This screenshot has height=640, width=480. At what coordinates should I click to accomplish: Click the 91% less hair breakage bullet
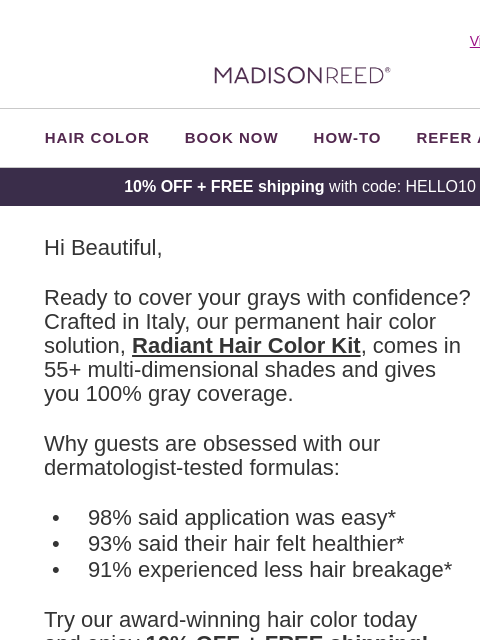270,570
